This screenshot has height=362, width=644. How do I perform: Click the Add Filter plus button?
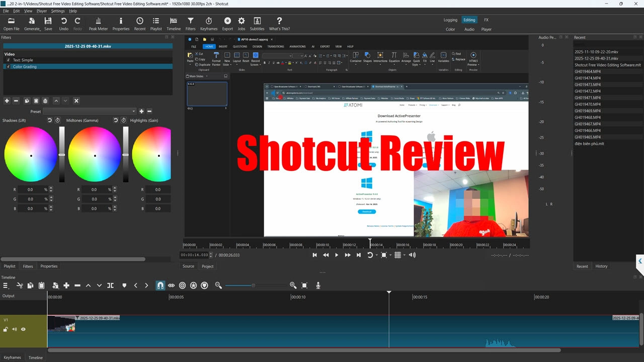tap(7, 101)
